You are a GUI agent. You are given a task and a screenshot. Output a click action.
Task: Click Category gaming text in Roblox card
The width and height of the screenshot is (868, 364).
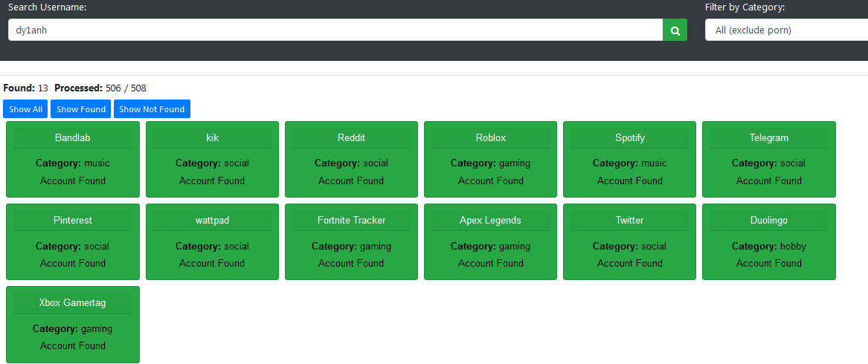tap(490, 163)
